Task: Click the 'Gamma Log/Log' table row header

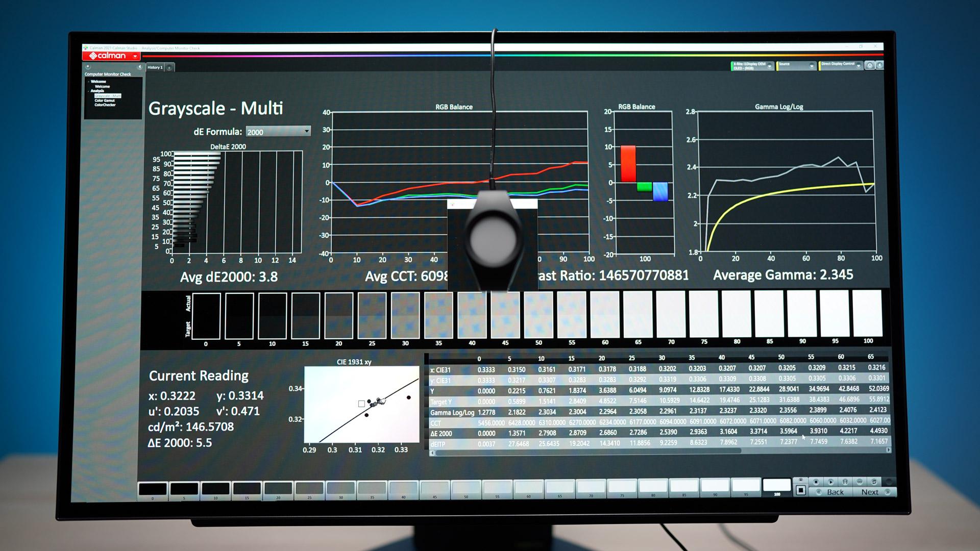Action: 452,412
